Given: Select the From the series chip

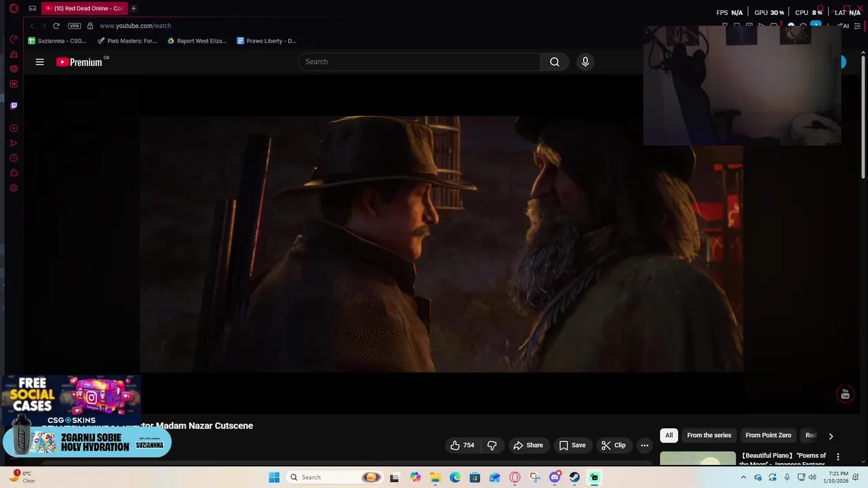Looking at the screenshot, I should 709,435.
